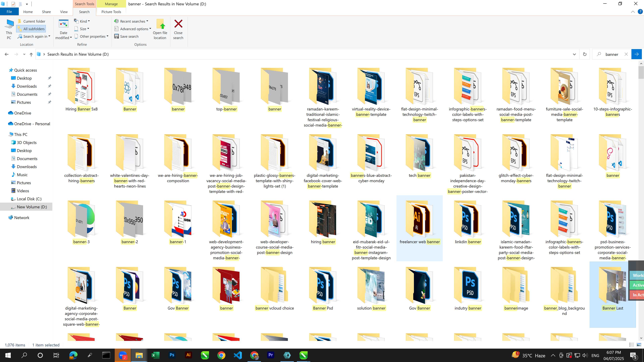Image resolution: width=644 pixels, height=362 pixels.
Task: Select 3D Objects in navigation pane
Action: point(26,143)
